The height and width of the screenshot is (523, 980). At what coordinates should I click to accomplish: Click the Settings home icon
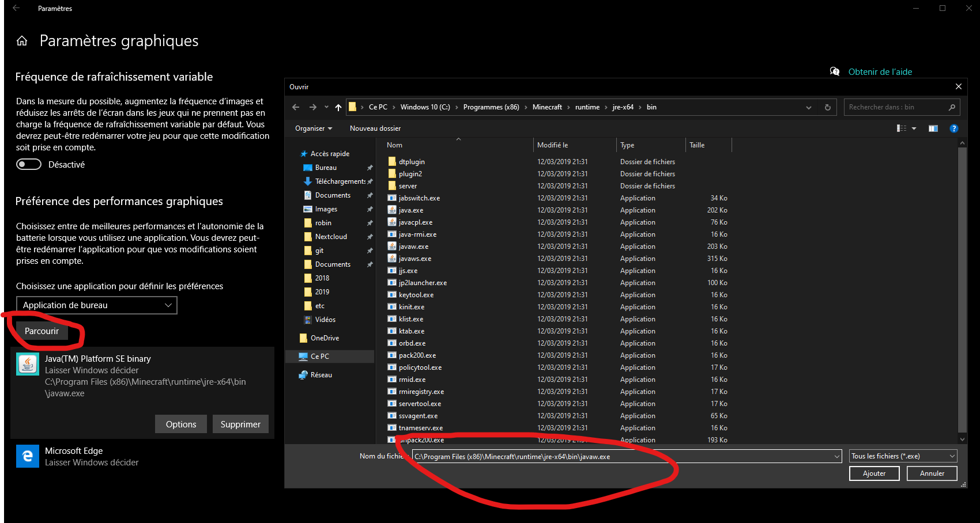[22, 41]
